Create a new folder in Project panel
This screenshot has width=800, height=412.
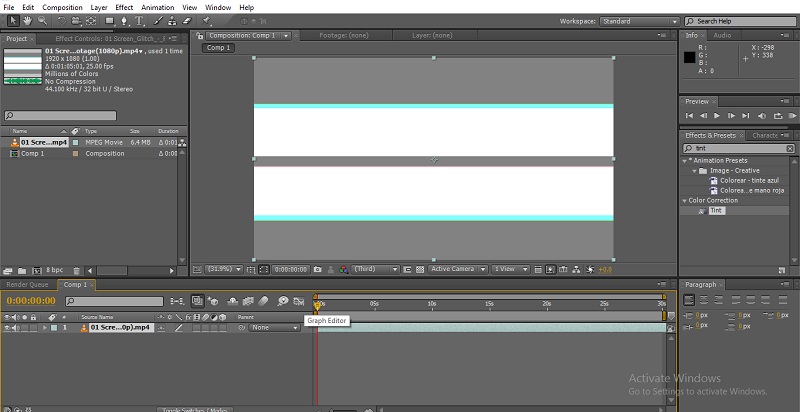point(22,271)
